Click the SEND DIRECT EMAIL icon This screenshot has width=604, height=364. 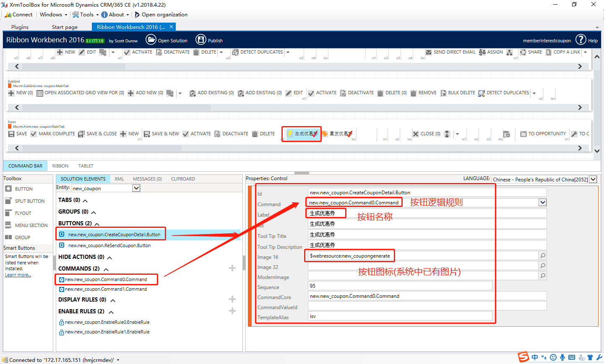pos(429,52)
